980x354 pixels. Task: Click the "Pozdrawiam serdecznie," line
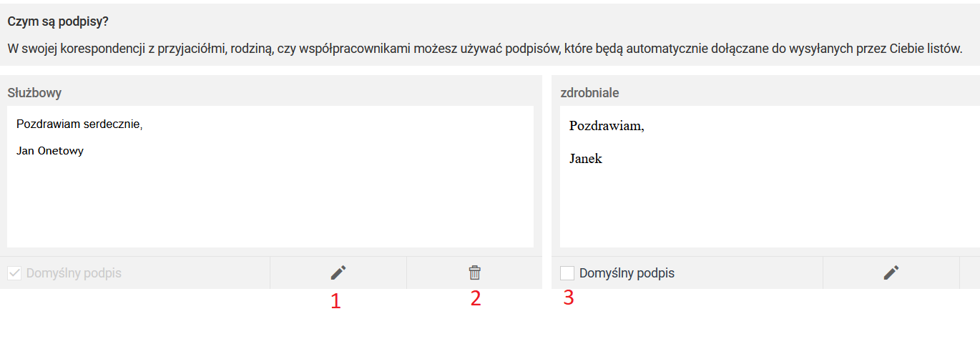pos(79,124)
